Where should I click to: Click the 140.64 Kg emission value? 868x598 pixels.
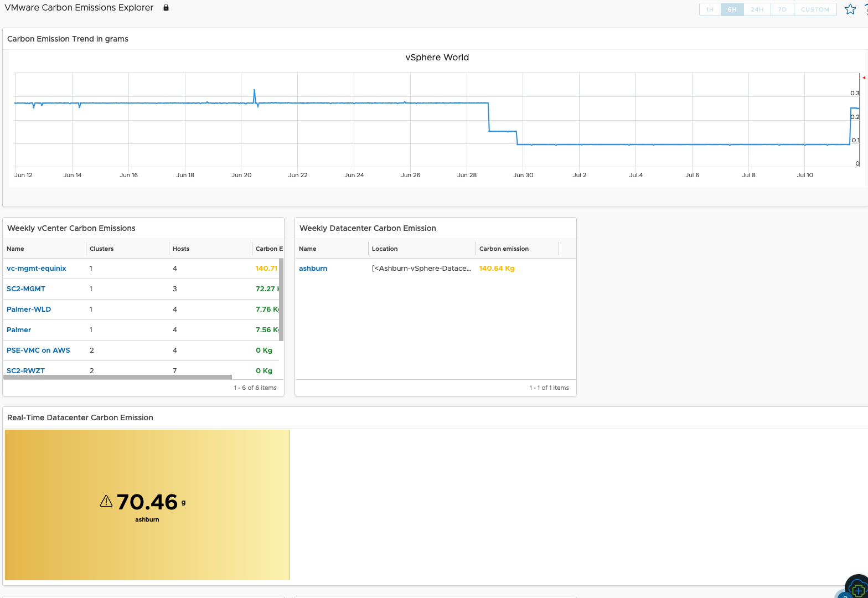497,269
